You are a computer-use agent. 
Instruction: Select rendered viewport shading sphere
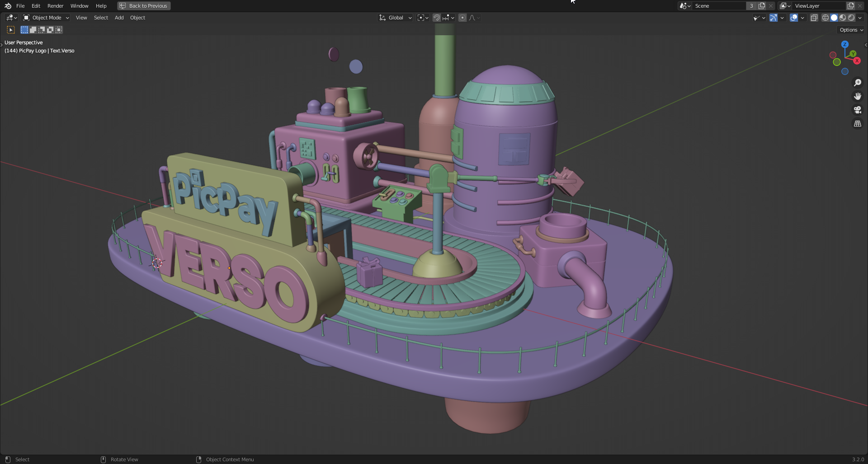pos(851,18)
